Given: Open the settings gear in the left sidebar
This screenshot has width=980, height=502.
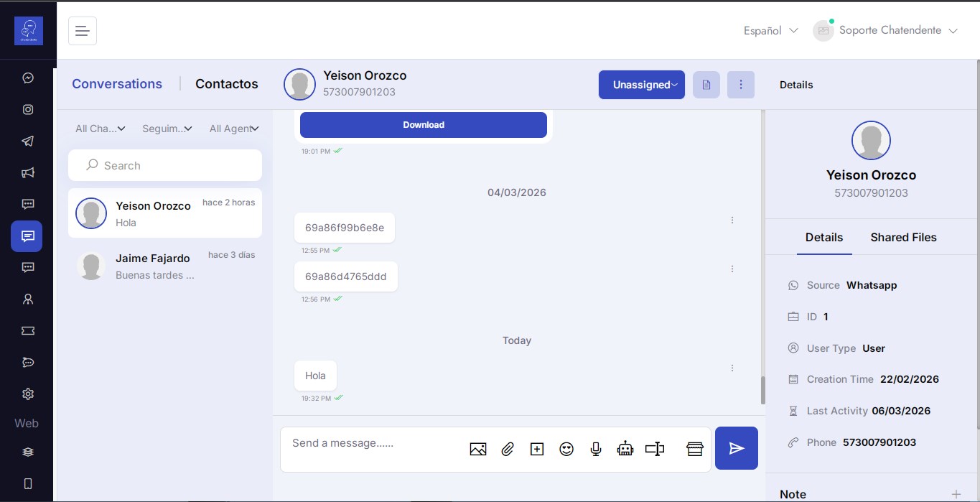Looking at the screenshot, I should point(27,394).
